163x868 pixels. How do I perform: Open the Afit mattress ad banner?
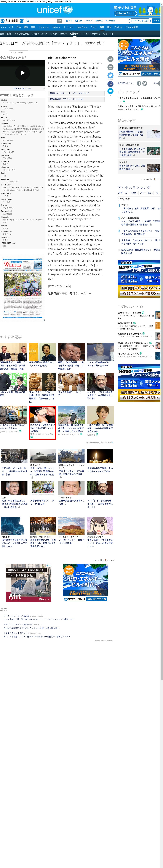(28, 583)
